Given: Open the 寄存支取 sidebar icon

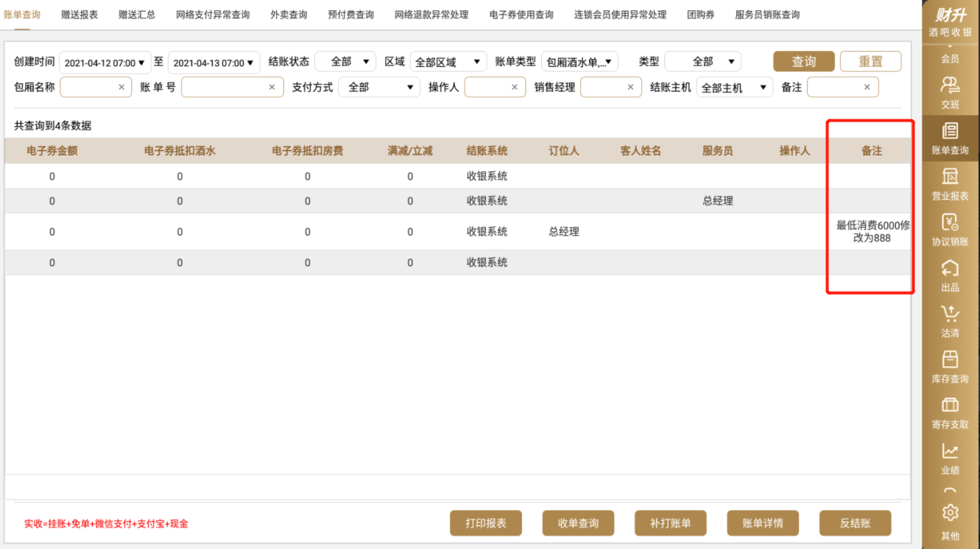Looking at the screenshot, I should 950,405.
